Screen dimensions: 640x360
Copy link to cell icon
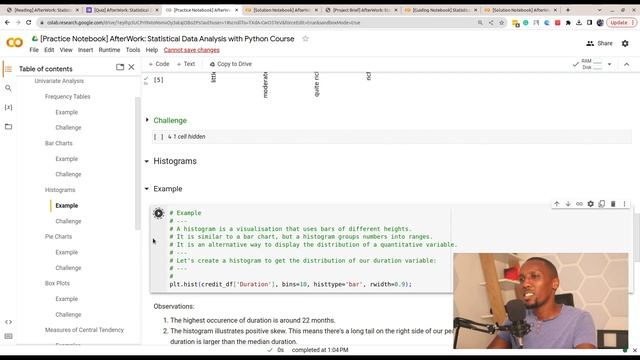click(579, 204)
